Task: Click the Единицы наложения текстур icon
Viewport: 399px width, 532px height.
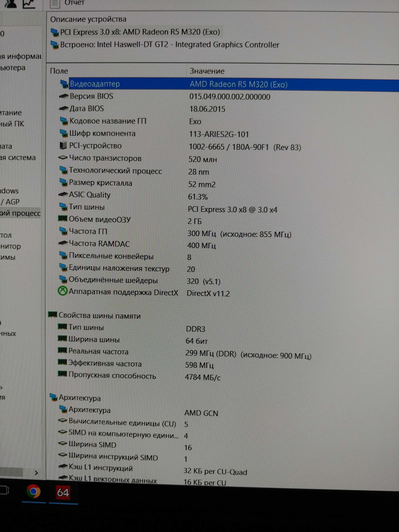Action: click(x=63, y=267)
